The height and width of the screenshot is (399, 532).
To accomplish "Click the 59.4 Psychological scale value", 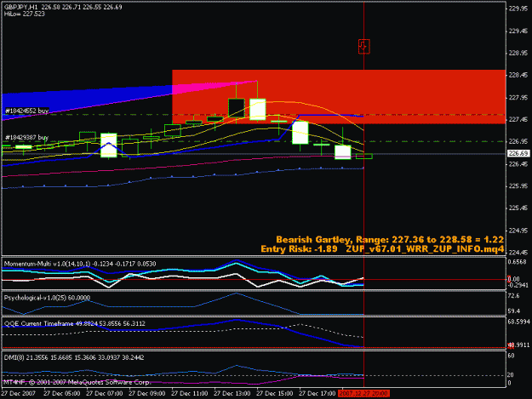I will coord(514,311).
